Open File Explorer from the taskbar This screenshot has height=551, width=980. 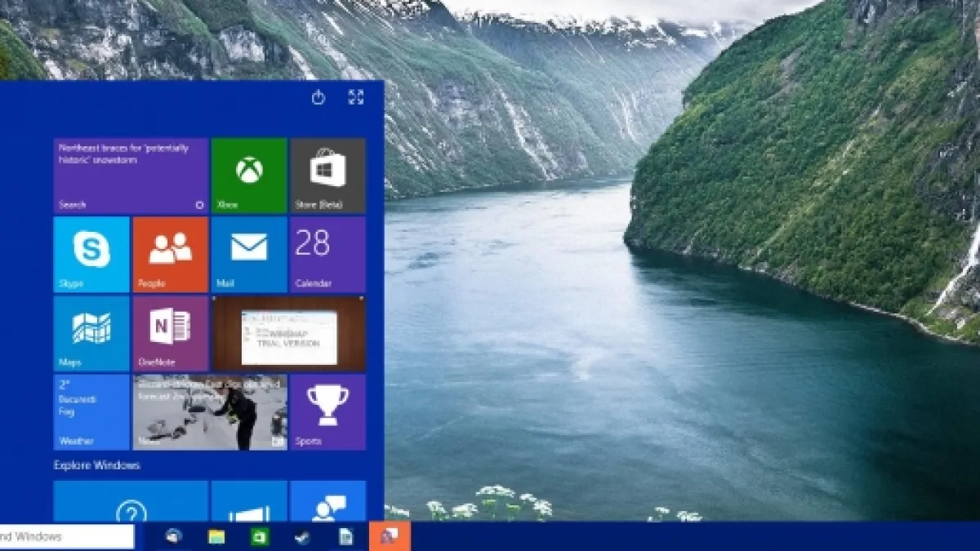pyautogui.click(x=216, y=536)
